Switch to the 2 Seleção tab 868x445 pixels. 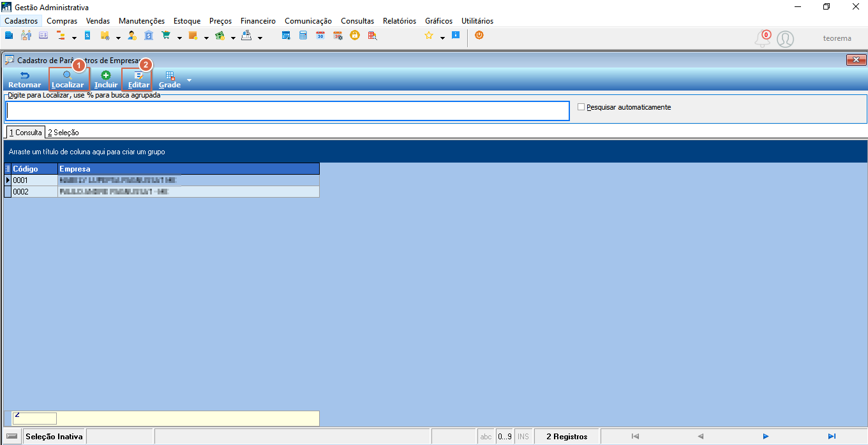point(63,133)
